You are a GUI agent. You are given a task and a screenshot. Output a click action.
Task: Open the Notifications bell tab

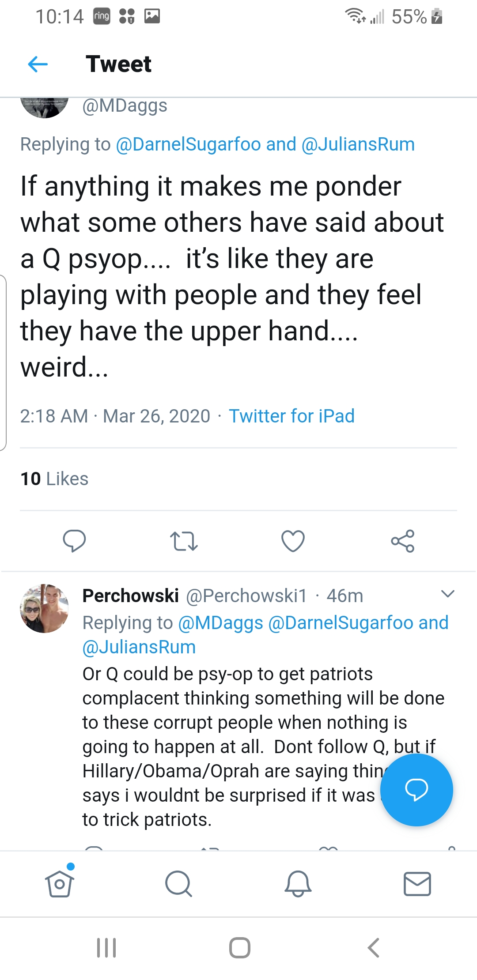pyautogui.click(x=298, y=884)
